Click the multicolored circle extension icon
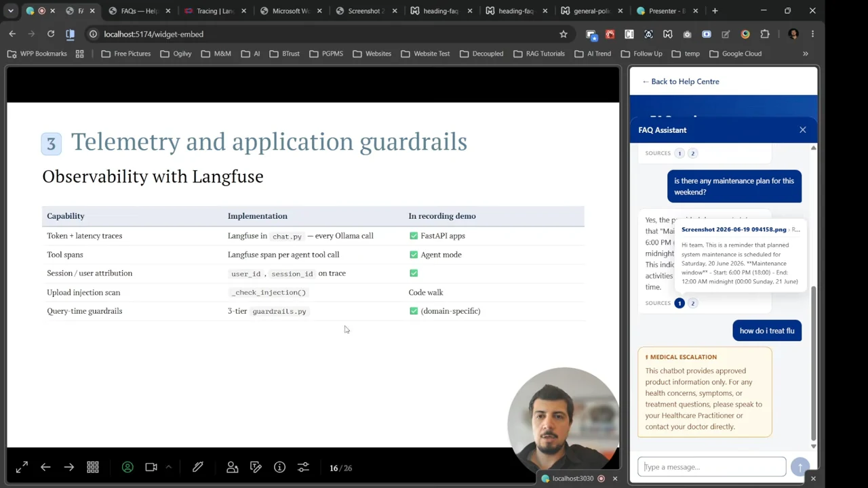This screenshot has height=488, width=868. point(745,34)
